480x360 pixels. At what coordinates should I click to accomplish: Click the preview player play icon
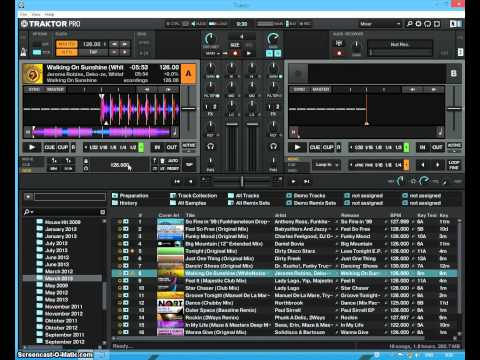pyautogui.click(x=28, y=197)
